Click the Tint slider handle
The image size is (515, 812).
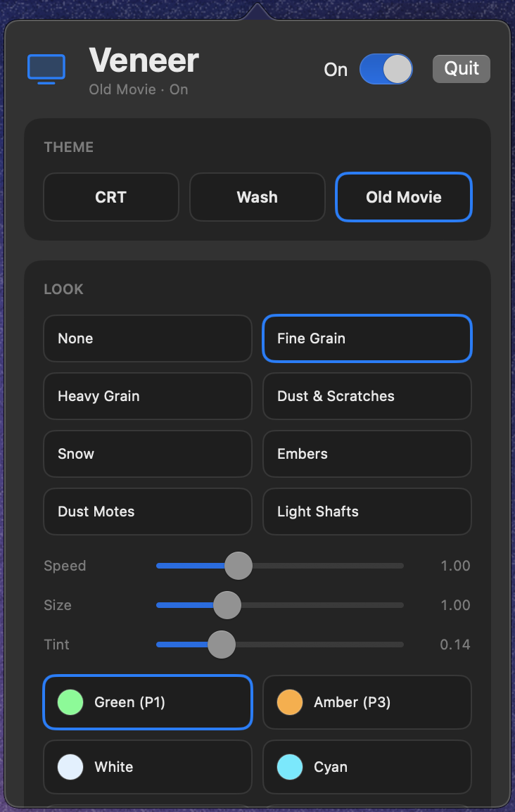[x=222, y=645]
